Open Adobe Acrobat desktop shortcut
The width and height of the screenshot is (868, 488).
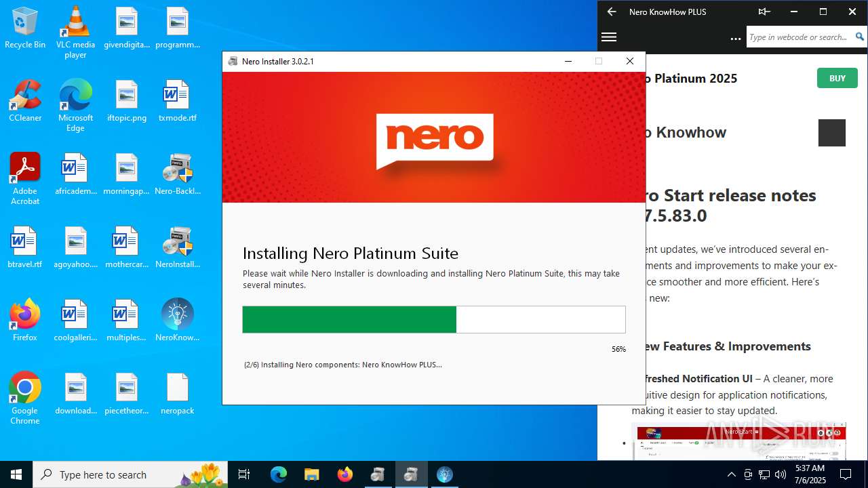(x=25, y=178)
